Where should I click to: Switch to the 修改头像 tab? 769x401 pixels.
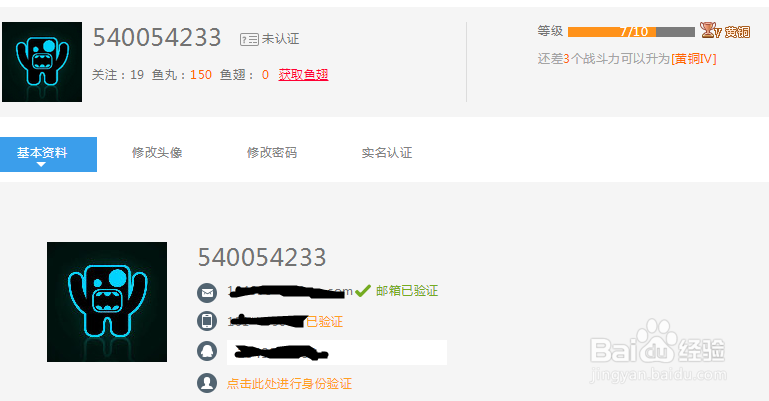[157, 153]
